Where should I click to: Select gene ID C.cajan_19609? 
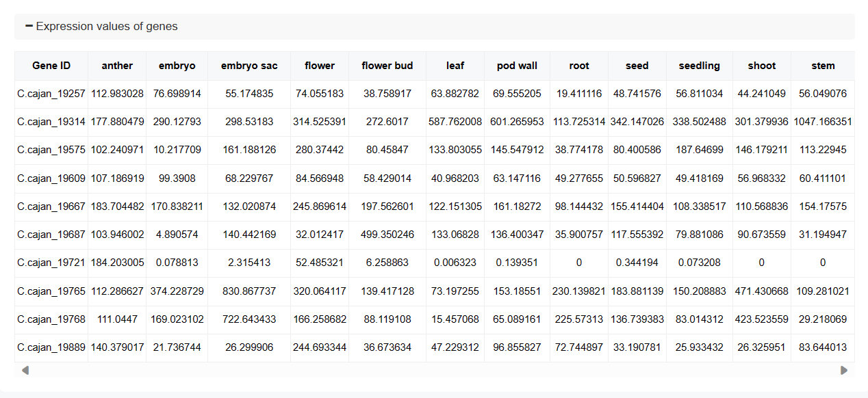(51, 178)
